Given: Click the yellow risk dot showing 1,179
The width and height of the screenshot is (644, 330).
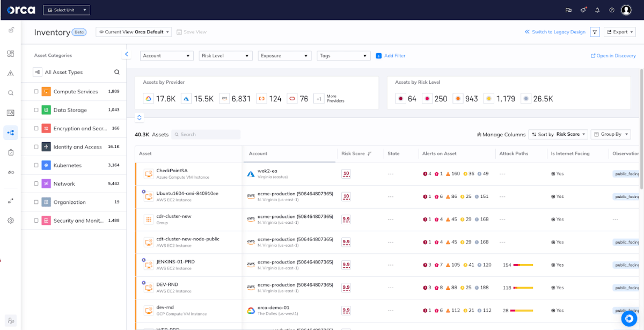Looking at the screenshot, I should [x=488, y=99].
